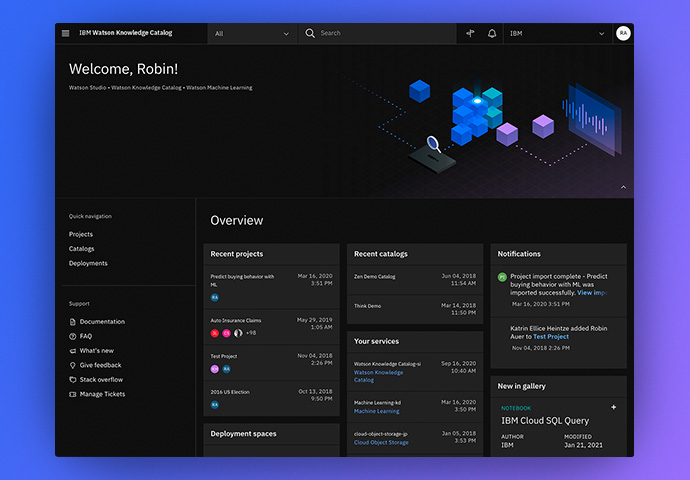Click the Deployment spaces card header

pos(272,434)
